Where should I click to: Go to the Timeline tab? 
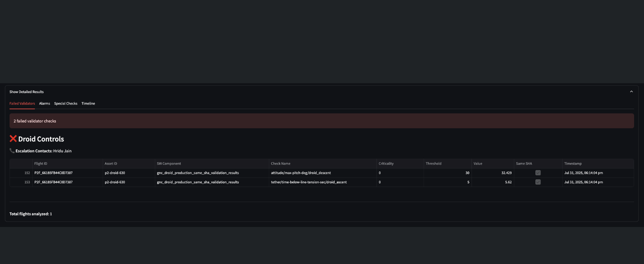click(88, 103)
